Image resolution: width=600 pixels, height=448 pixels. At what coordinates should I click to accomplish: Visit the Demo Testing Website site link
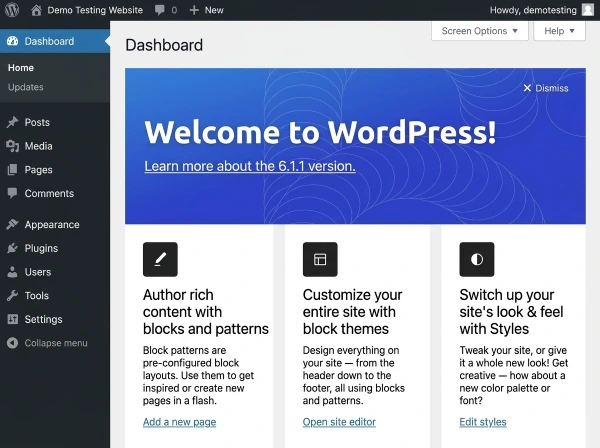point(95,10)
